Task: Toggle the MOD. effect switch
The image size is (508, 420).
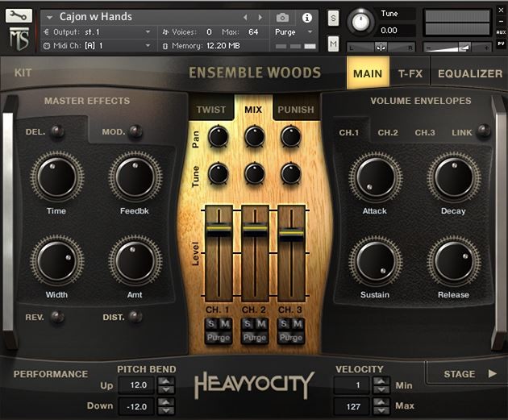Action: tap(135, 131)
